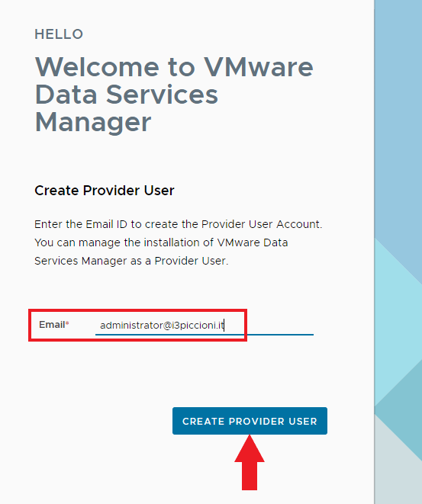The width and height of the screenshot is (422, 504).
Task: Click the bold Email field label
Action: [52, 325]
